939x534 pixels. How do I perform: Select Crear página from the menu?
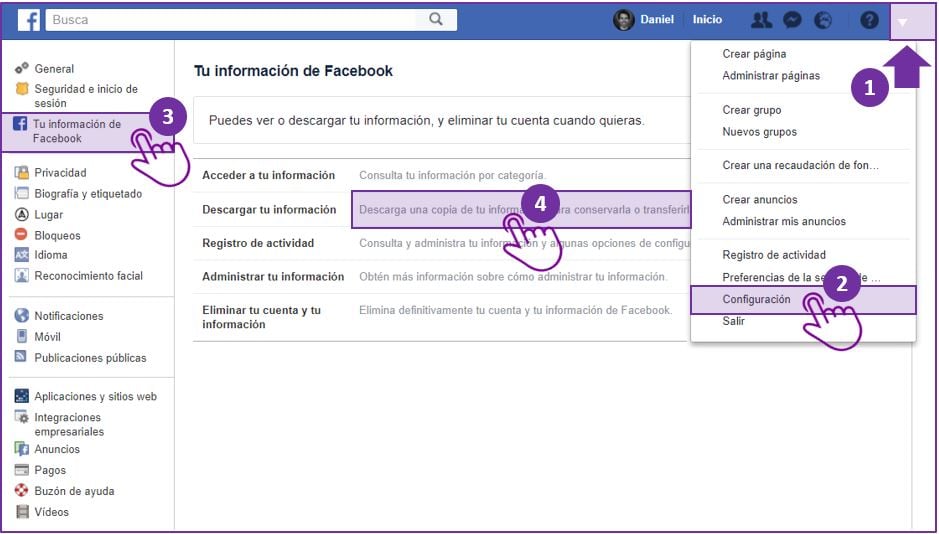[754, 54]
